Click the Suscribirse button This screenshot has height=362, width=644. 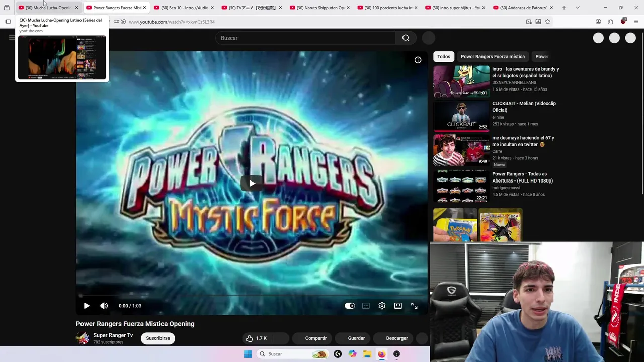(158, 338)
